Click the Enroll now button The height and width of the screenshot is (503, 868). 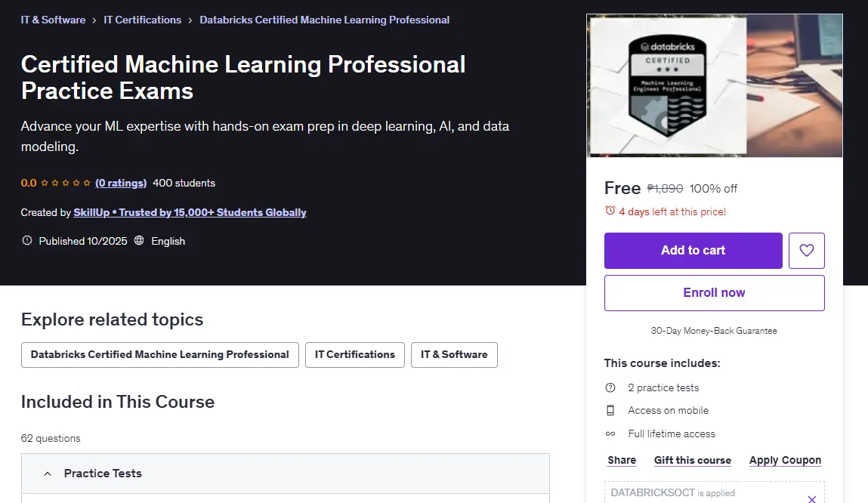714,293
